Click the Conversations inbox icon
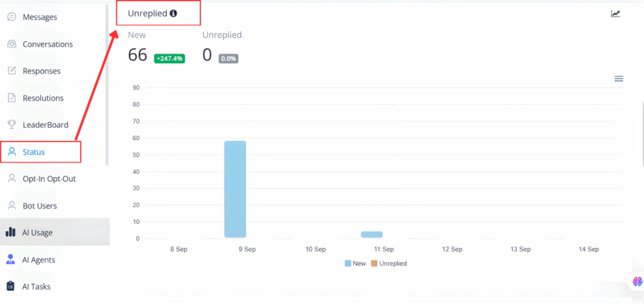This screenshot has height=304, width=644. (11, 44)
